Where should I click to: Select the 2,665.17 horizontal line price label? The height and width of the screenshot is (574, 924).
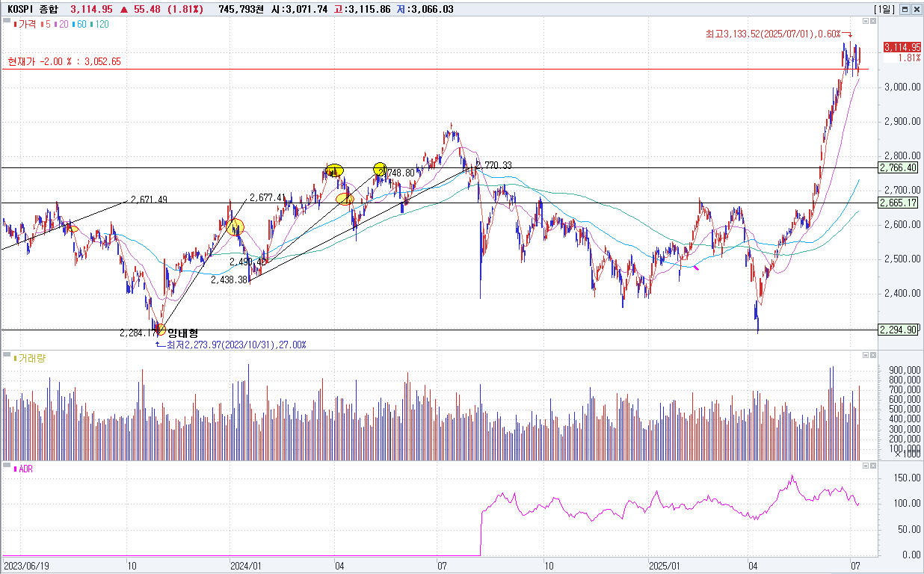pos(898,203)
